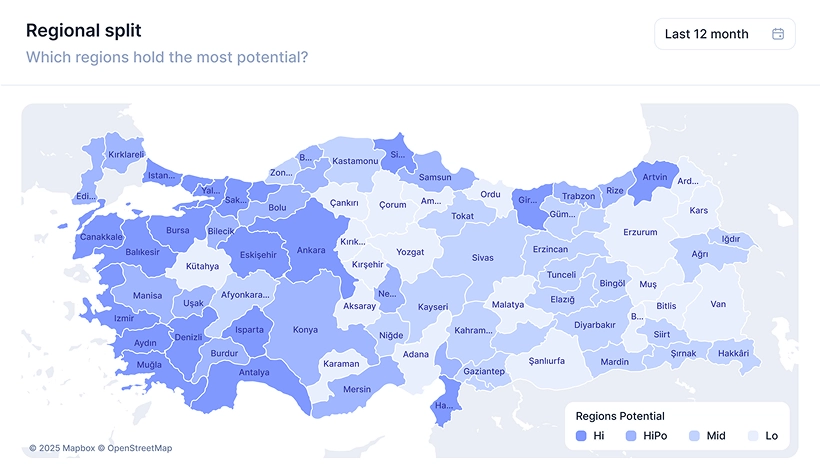
Task: Select the Sivas region on map
Action: click(483, 258)
